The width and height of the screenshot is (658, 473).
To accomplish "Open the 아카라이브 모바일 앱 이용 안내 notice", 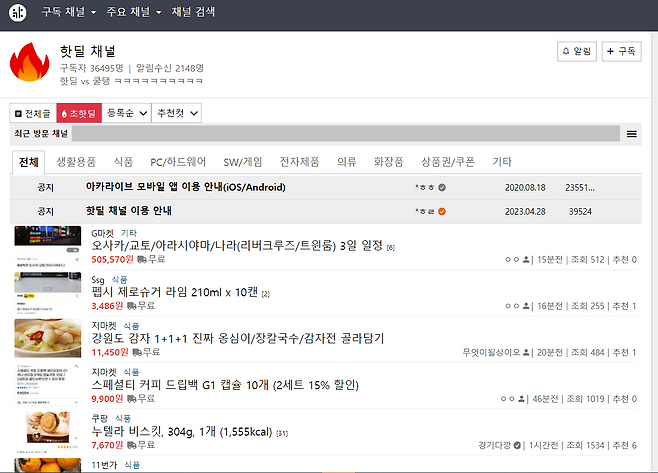I will [x=186, y=187].
